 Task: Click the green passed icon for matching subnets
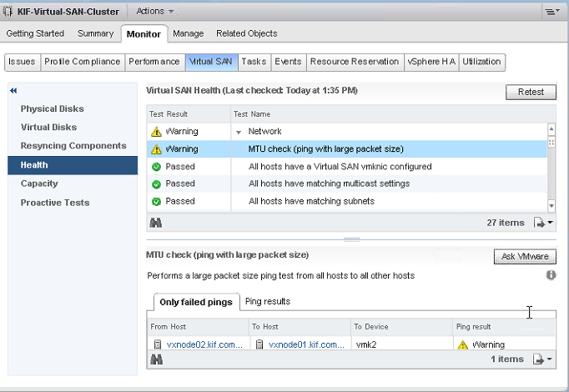[x=155, y=201]
